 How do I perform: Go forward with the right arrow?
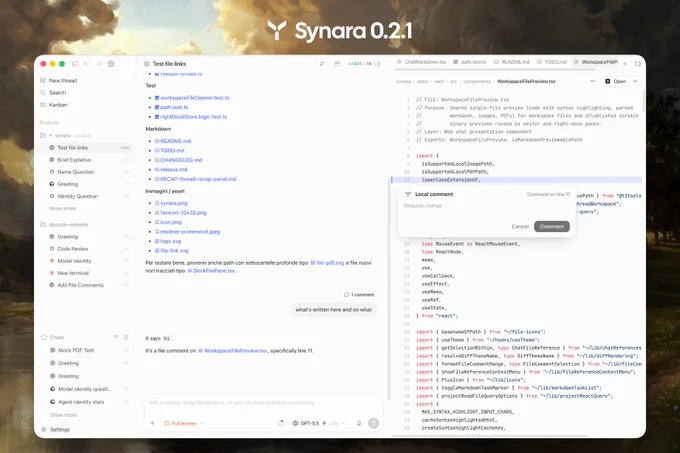(99, 64)
